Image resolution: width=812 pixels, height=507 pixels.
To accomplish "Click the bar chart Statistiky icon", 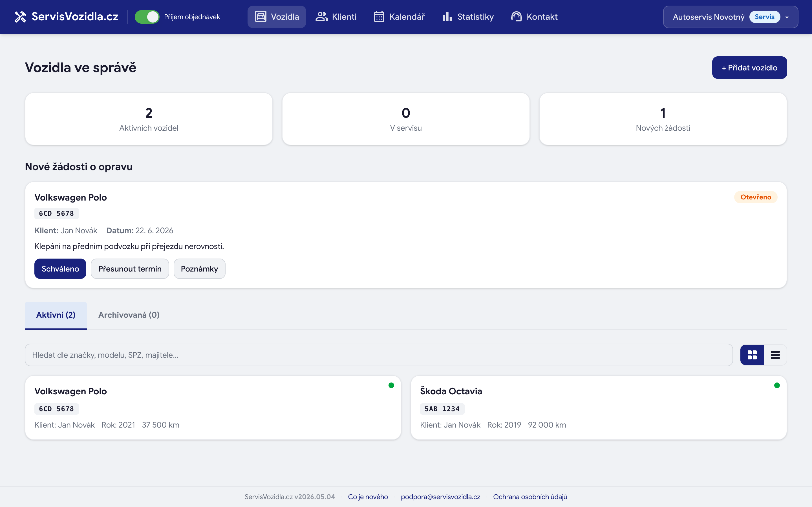I will point(447,17).
